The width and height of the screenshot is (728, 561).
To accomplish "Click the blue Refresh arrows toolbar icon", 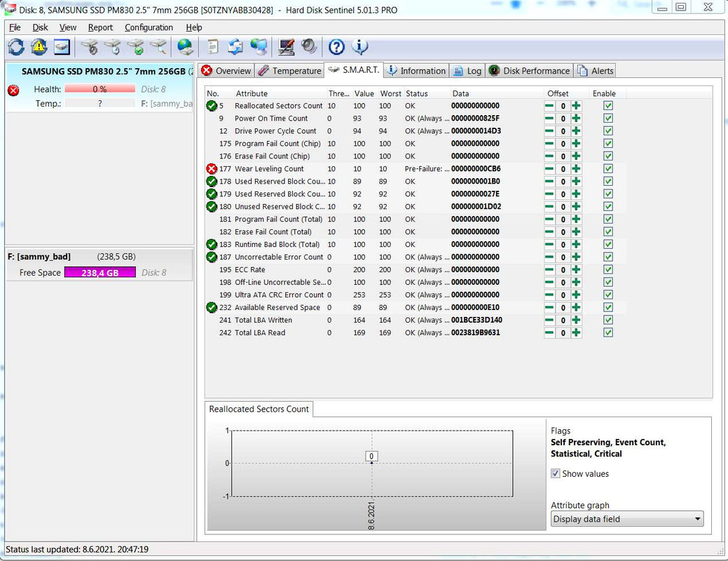I will click(x=16, y=46).
